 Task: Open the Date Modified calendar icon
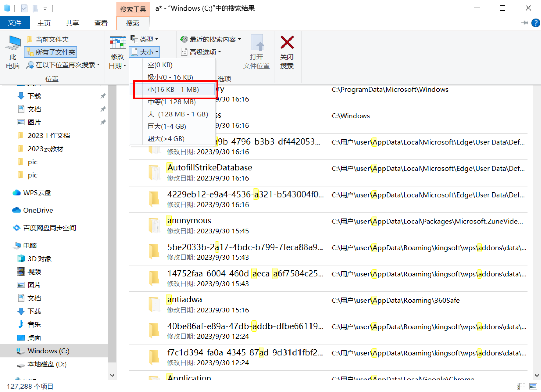click(118, 43)
